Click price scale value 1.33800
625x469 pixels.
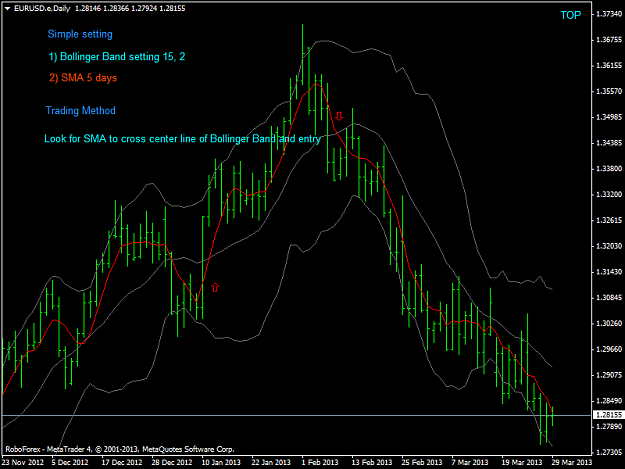click(x=609, y=169)
